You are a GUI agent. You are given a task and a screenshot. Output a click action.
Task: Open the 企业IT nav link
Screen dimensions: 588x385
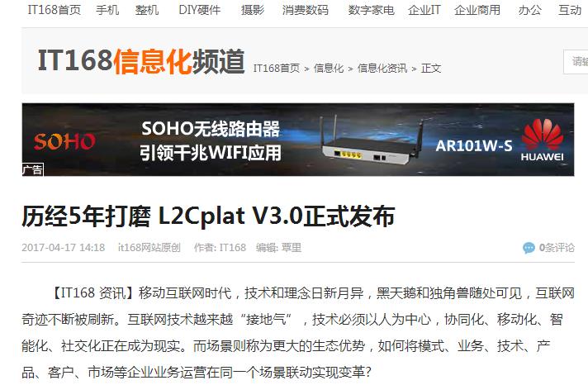click(424, 10)
